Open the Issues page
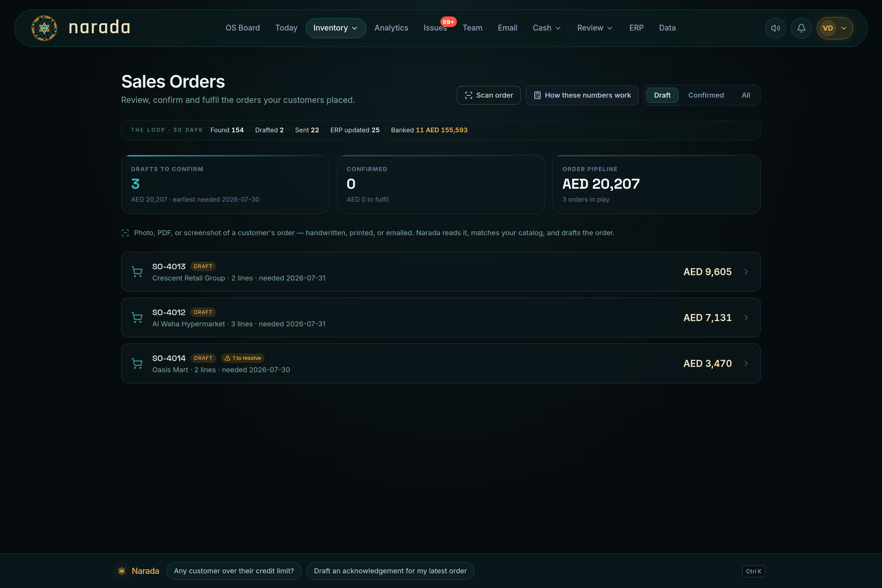 click(x=435, y=28)
